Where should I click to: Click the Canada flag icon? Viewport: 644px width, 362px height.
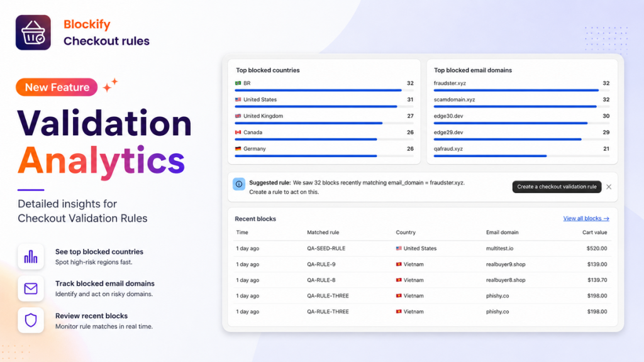pos(238,132)
